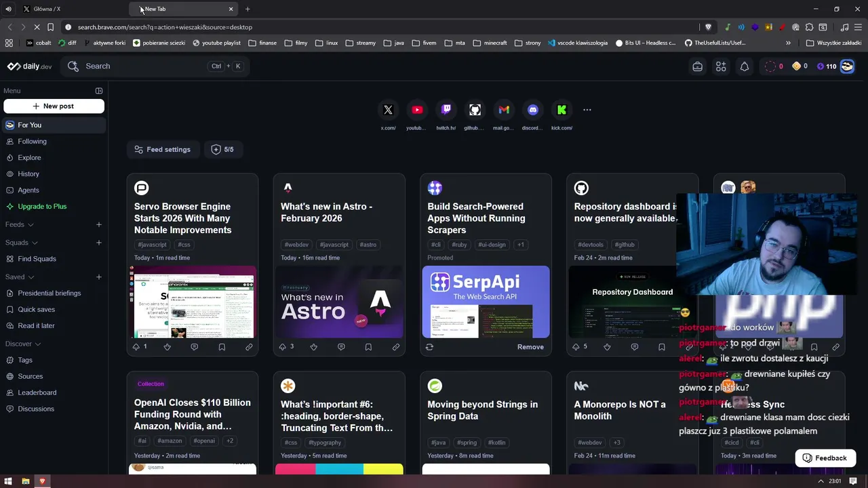Viewport: 868px width, 488px height.
Task: Downvote the Servo Browser Engine post
Action: [167, 347]
